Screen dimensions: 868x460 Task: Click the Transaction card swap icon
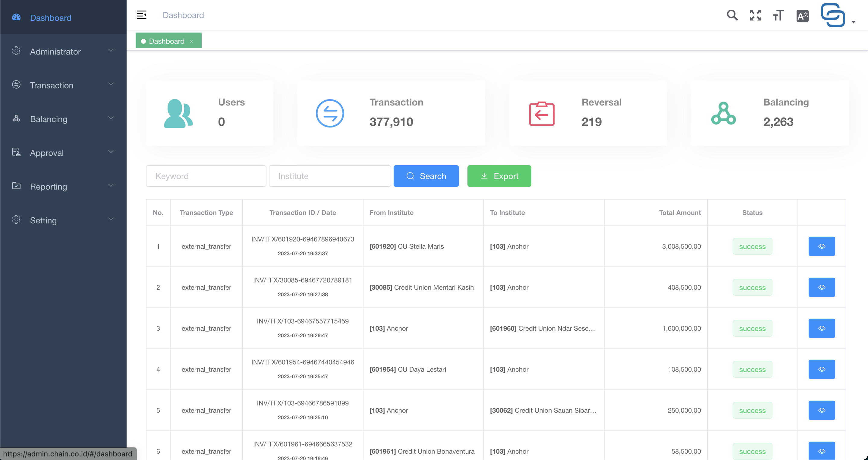pyautogui.click(x=330, y=113)
